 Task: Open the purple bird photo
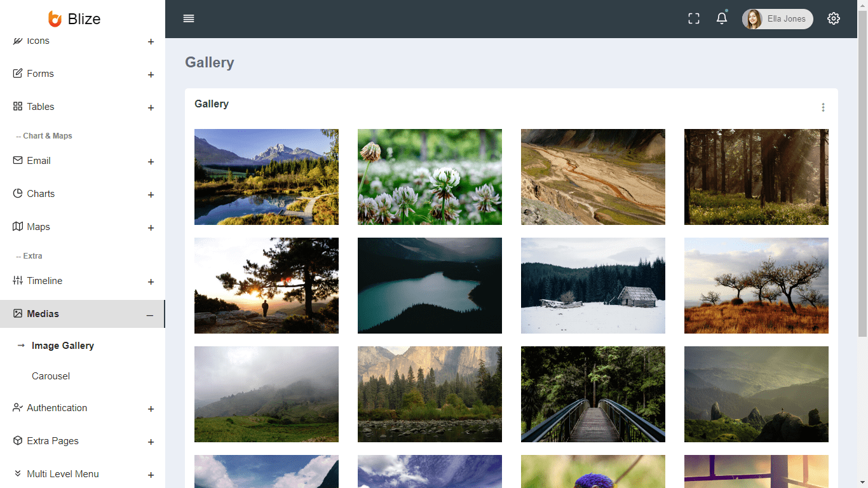pyautogui.click(x=593, y=471)
